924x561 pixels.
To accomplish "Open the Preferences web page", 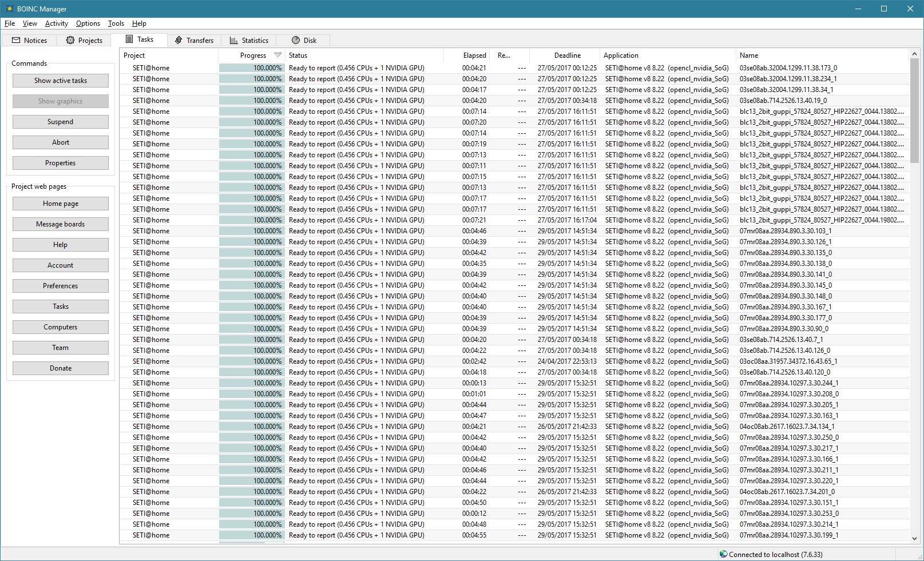I will point(61,286).
